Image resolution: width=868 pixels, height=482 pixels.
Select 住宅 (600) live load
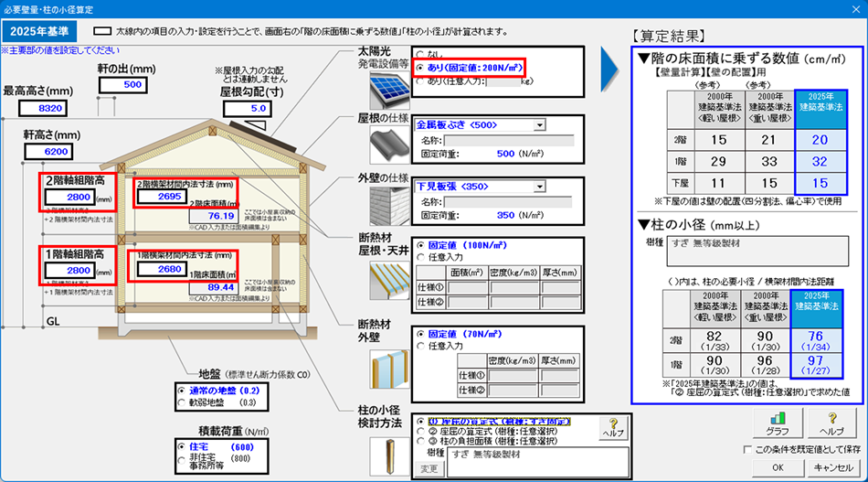(181, 446)
